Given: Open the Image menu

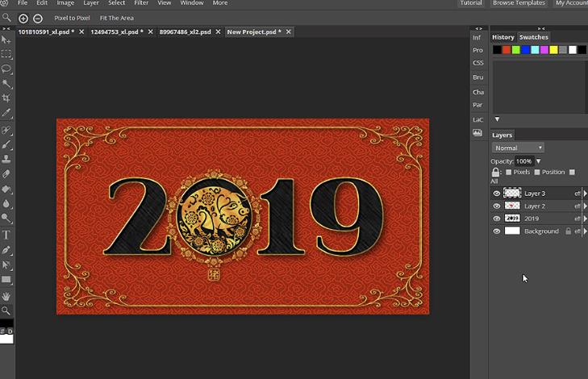Looking at the screenshot, I should pos(65,3).
